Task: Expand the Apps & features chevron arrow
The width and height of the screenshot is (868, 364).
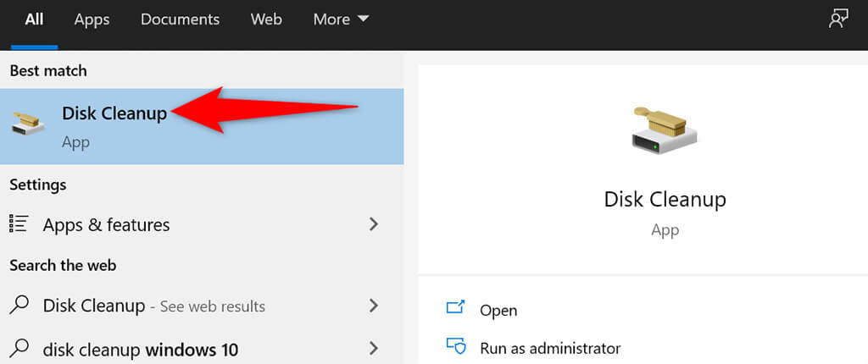Action: coord(374,224)
